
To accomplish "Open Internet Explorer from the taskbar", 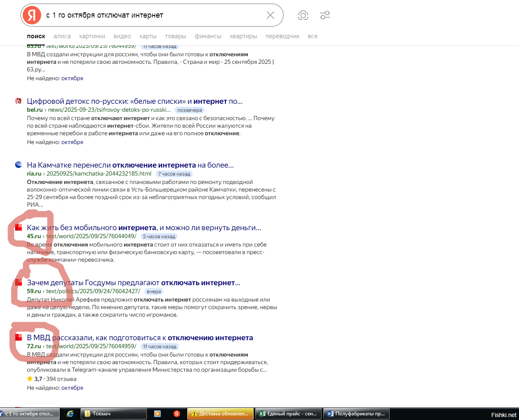I will coord(70,414).
